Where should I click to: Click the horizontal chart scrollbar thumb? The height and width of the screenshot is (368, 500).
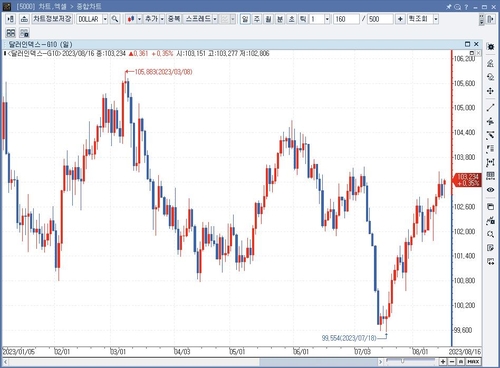coord(318,362)
